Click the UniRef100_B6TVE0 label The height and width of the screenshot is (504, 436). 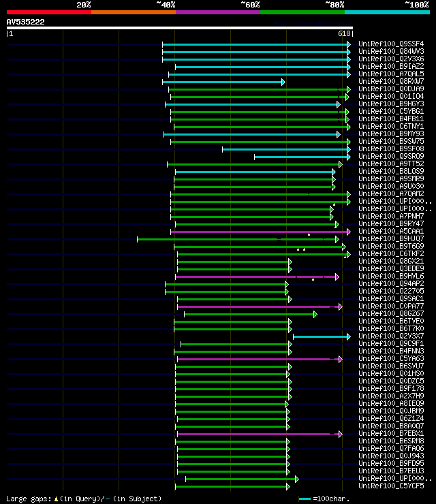tap(391, 321)
